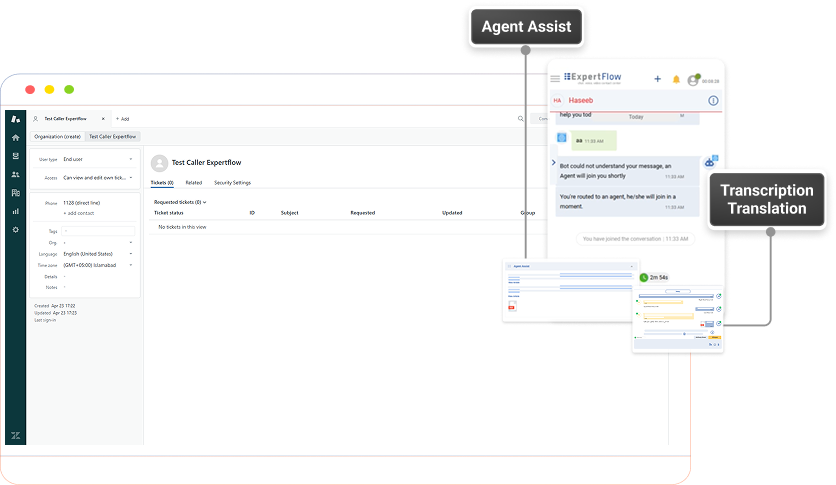Open the Zendesk Home icon in sidebar
Screen dimensions: 836x485
click(x=15, y=138)
